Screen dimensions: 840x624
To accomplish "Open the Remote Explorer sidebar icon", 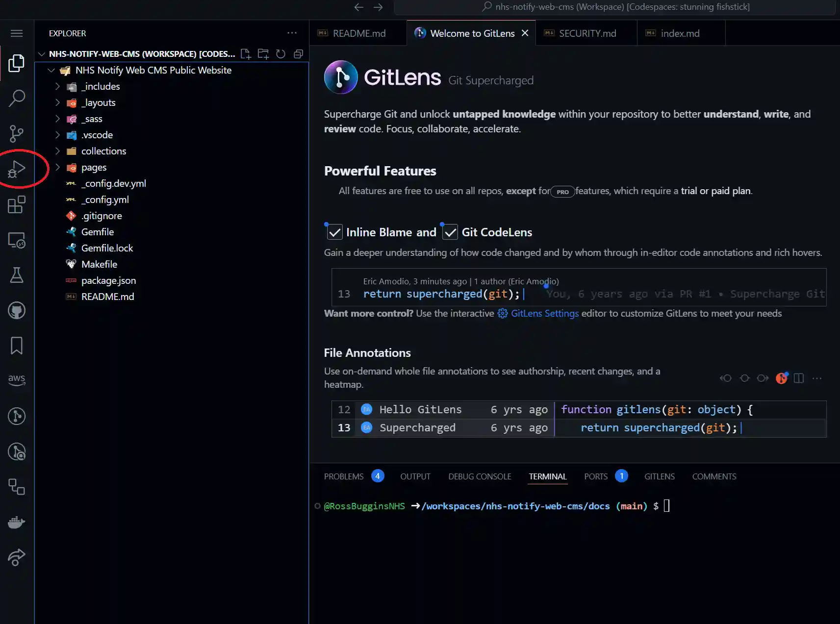I will (x=17, y=240).
